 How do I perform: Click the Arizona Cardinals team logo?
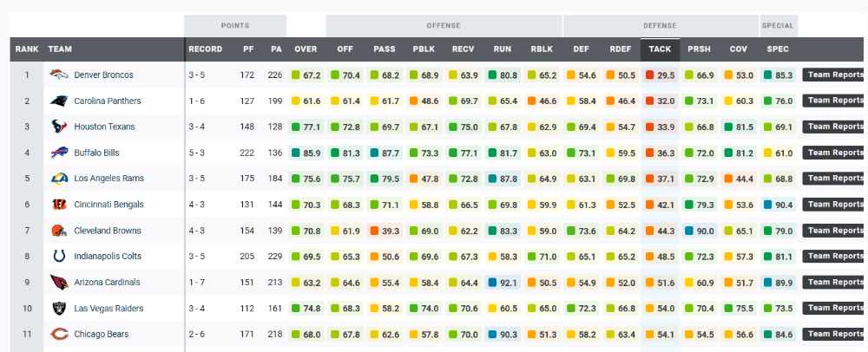pyautogui.click(x=59, y=282)
